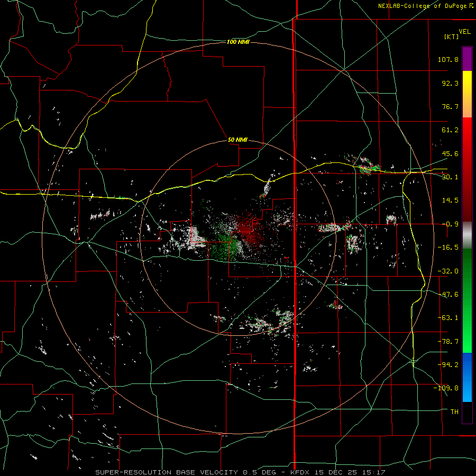
Task: Select the blue segment of color bar
Action: click(467, 377)
